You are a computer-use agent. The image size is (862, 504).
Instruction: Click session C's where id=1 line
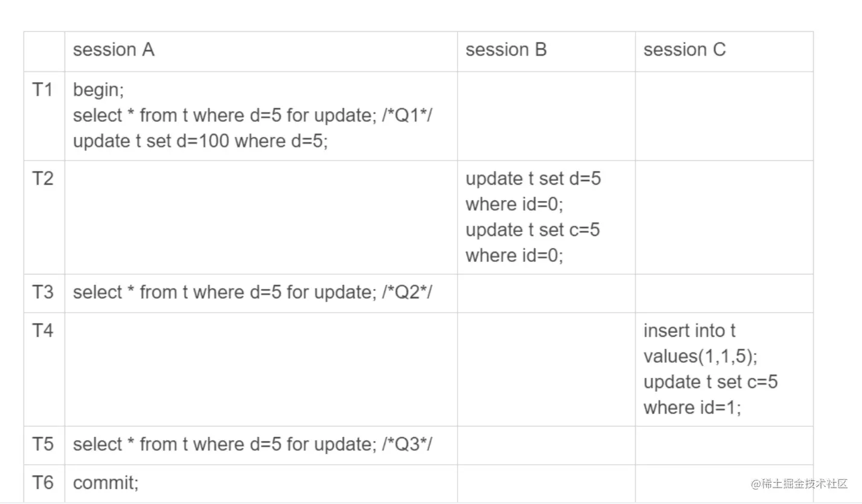click(x=692, y=407)
